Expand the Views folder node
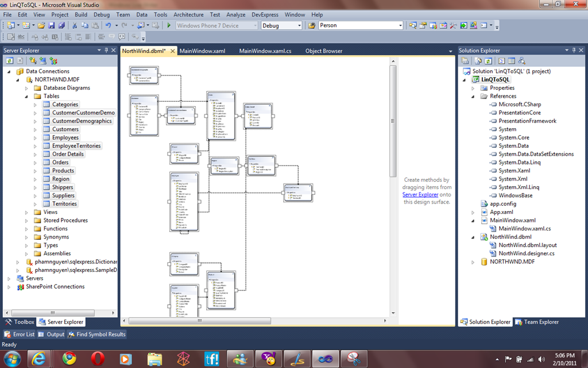 pyautogui.click(x=26, y=212)
